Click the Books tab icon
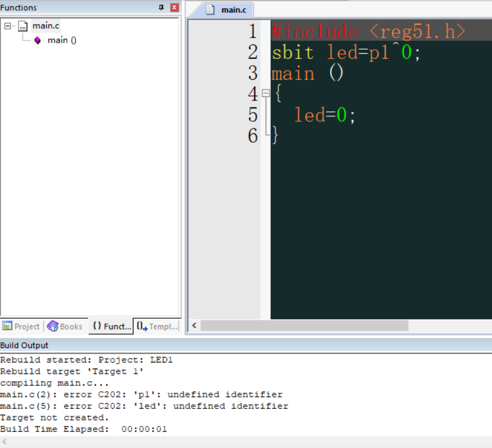 tap(53, 326)
